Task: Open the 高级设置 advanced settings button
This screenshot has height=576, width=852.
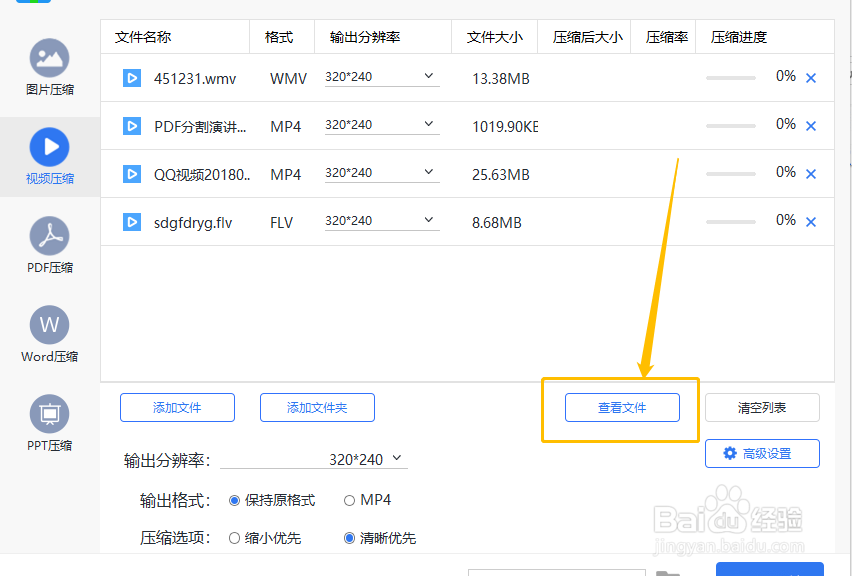Action: point(762,453)
